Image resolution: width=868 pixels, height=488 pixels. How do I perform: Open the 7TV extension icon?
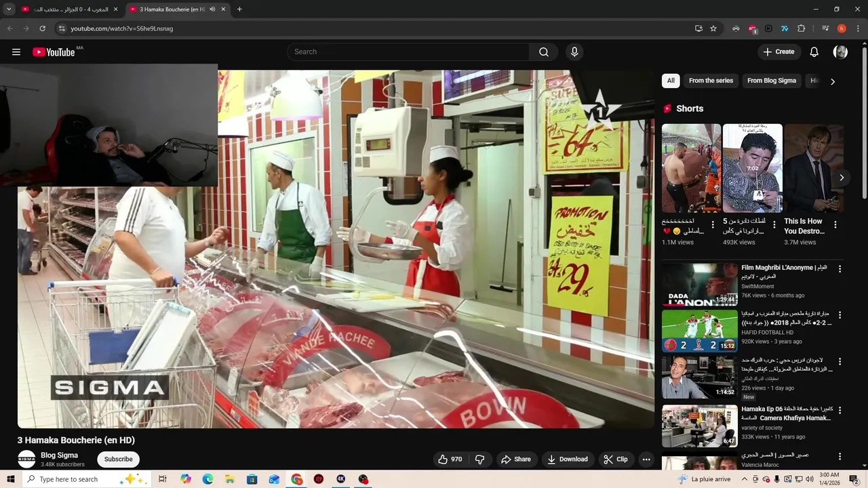pyautogui.click(x=785, y=28)
